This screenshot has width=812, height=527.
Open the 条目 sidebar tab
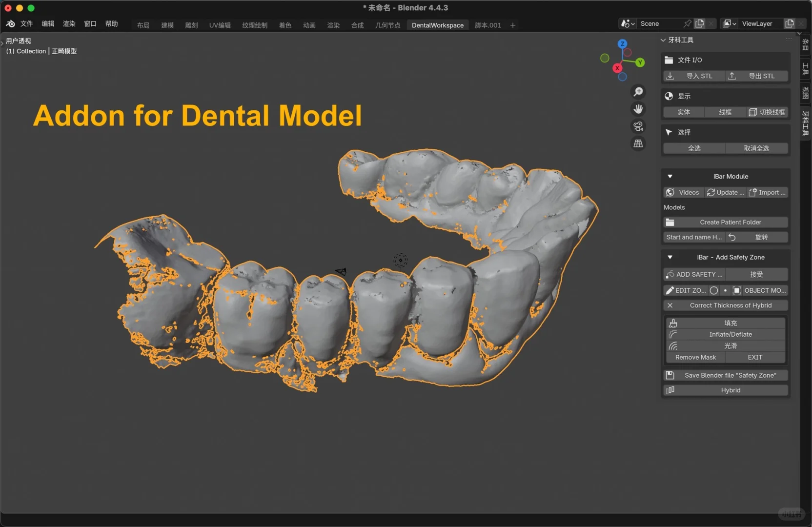pyautogui.click(x=806, y=45)
